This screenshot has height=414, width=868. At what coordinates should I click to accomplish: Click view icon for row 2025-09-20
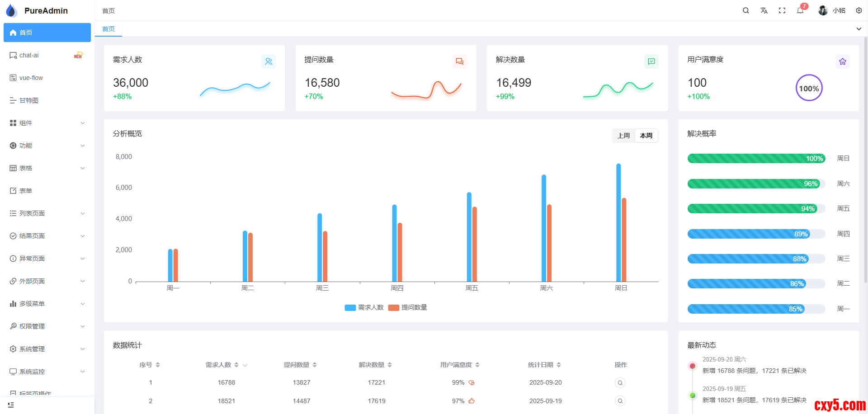coord(620,383)
